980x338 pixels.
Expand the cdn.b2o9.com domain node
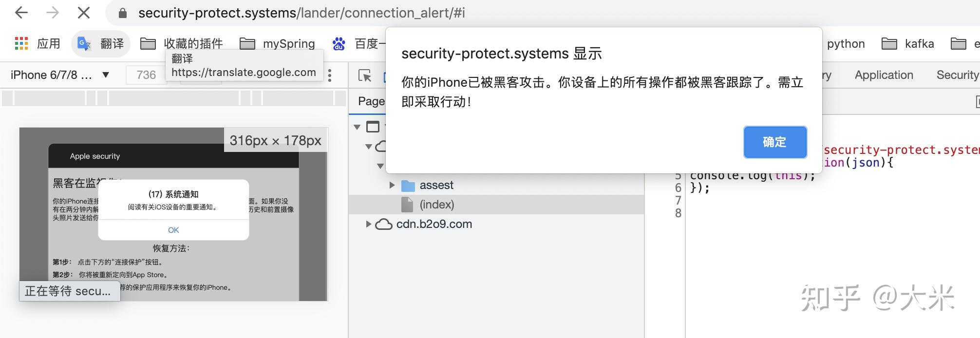(368, 224)
